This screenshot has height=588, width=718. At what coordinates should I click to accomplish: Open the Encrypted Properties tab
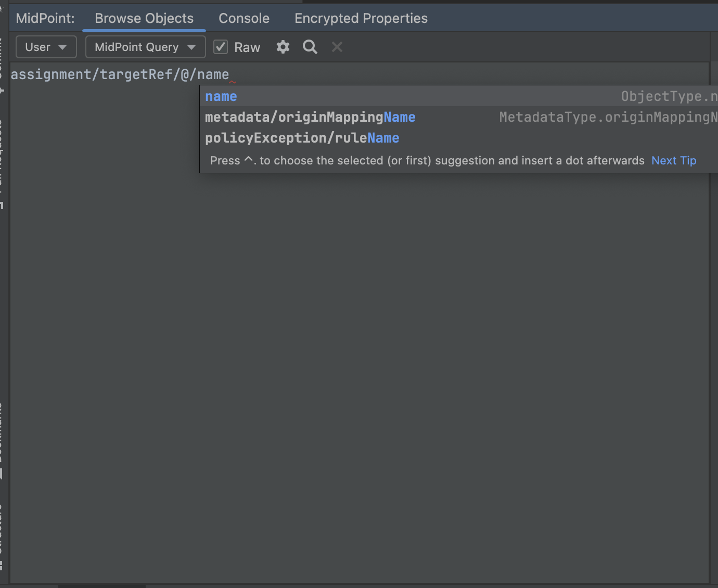(361, 18)
